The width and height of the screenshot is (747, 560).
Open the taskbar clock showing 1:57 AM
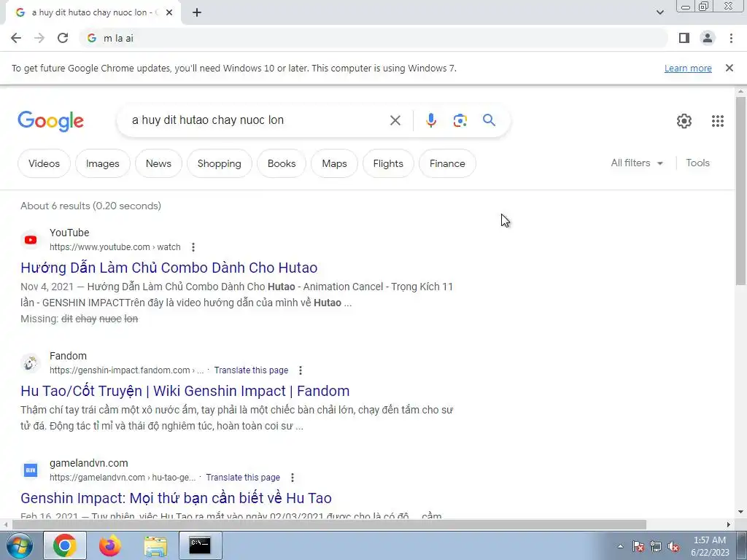click(710, 546)
